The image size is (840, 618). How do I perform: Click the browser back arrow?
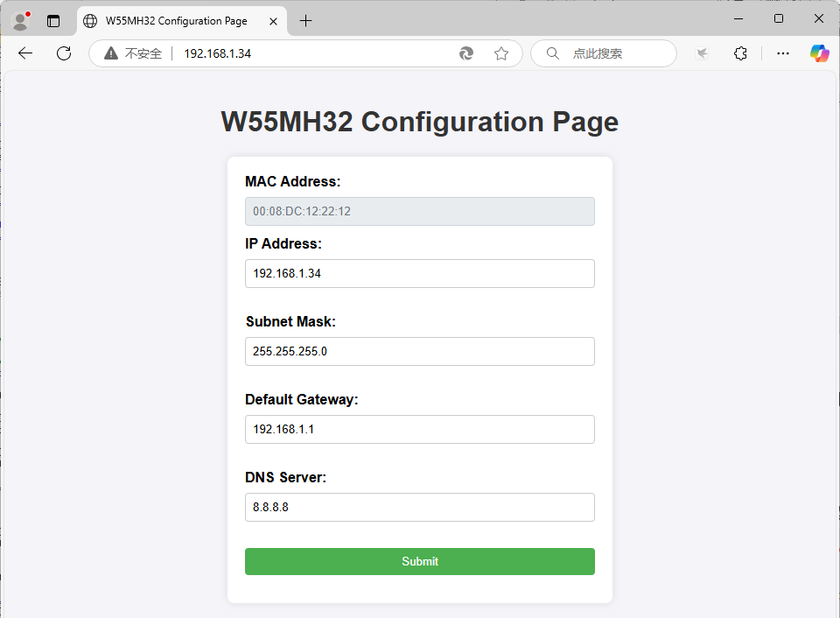25,53
